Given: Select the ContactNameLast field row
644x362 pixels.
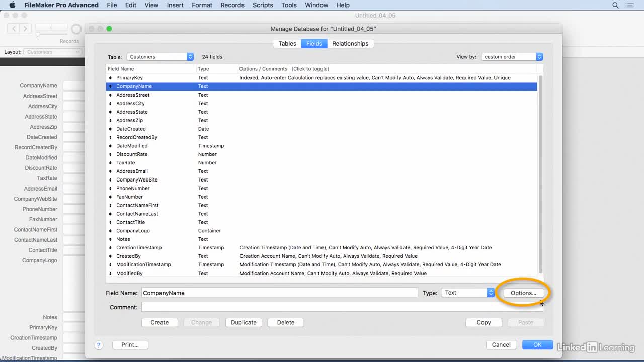Looking at the screenshot, I should pyautogui.click(x=321, y=214).
